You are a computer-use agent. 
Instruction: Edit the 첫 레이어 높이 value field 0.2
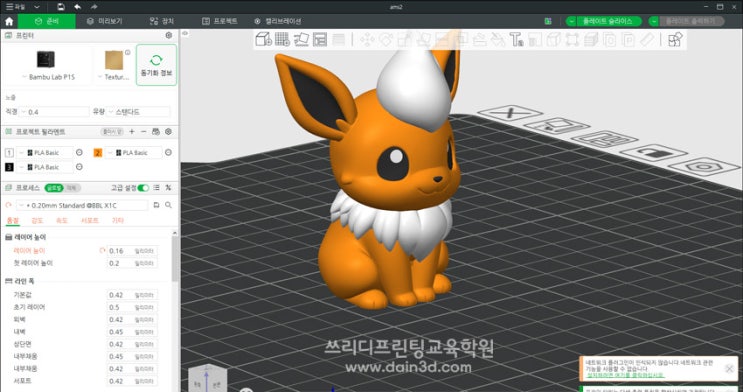132,263
